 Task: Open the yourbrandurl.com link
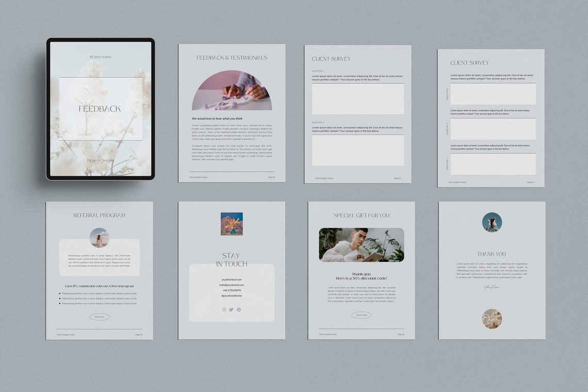[232, 279]
